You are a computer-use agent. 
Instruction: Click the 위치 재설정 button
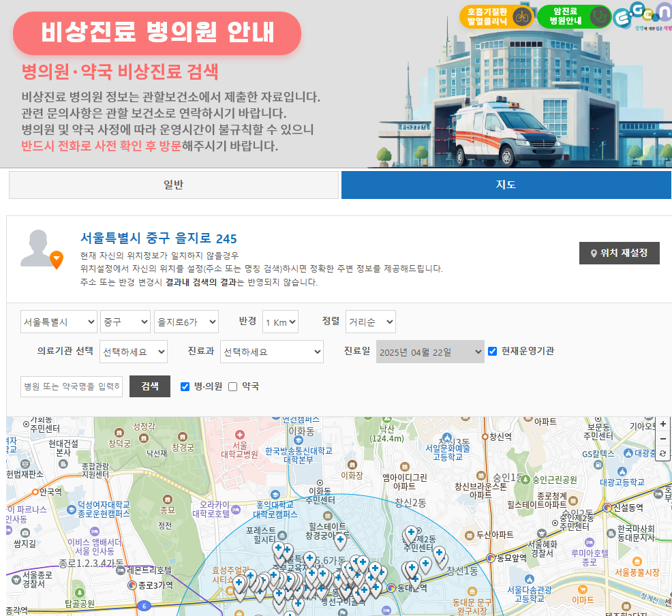tap(620, 253)
